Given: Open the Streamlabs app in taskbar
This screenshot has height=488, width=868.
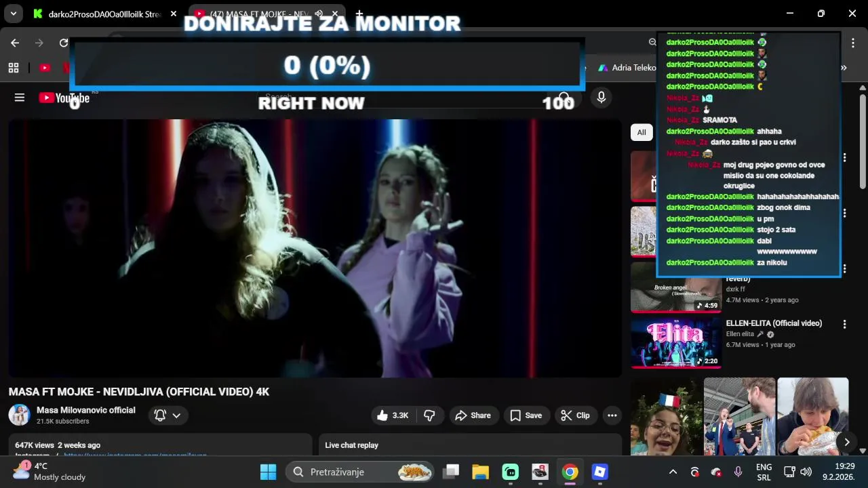Looking at the screenshot, I should 510,472.
